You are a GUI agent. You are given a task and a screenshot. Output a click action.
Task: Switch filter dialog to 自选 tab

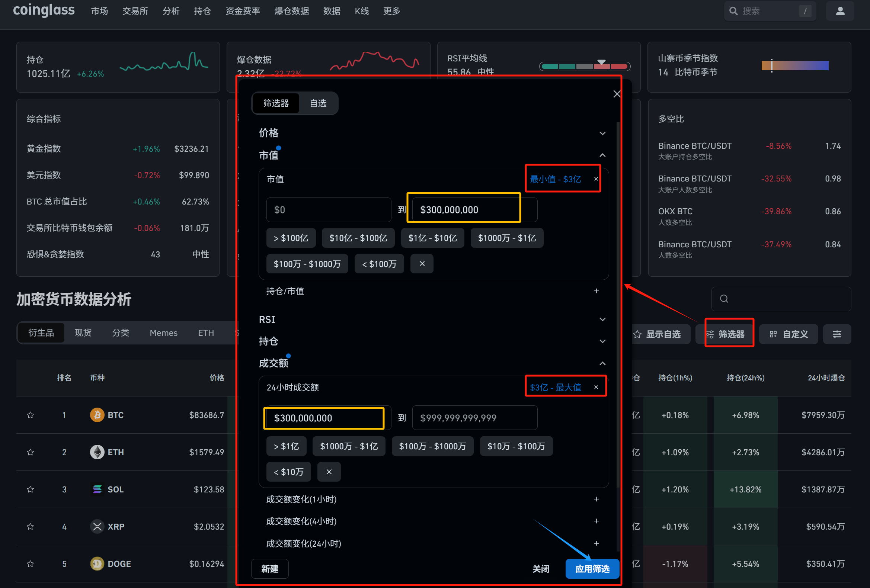pos(318,103)
